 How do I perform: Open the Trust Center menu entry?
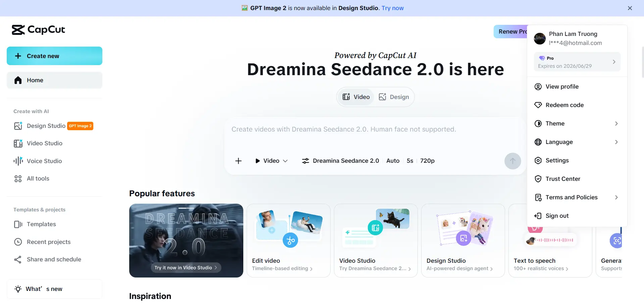[x=577, y=179]
